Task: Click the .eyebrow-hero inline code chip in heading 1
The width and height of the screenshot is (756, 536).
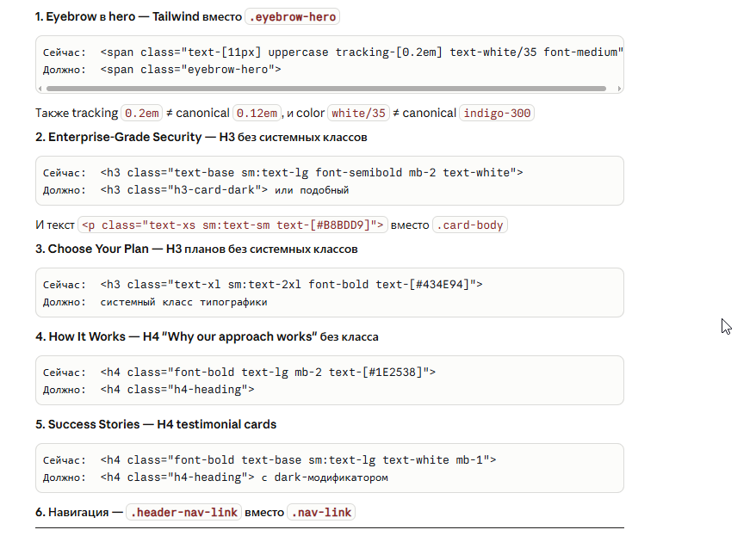Action: pos(292,16)
